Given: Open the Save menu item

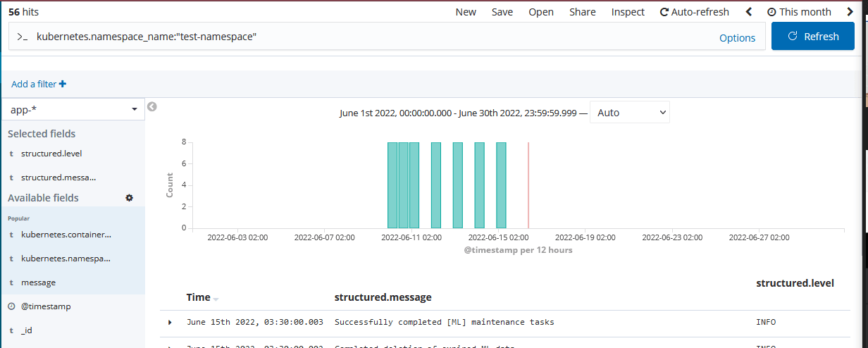Looking at the screenshot, I should pyautogui.click(x=502, y=12).
